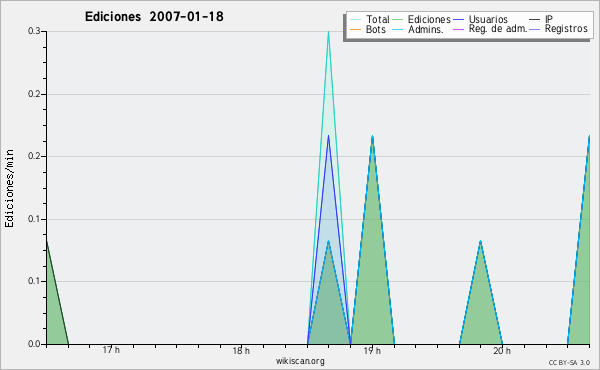Click the Usuarios blue legend swatch
Viewport: 600px width, 370px height.
(458, 20)
